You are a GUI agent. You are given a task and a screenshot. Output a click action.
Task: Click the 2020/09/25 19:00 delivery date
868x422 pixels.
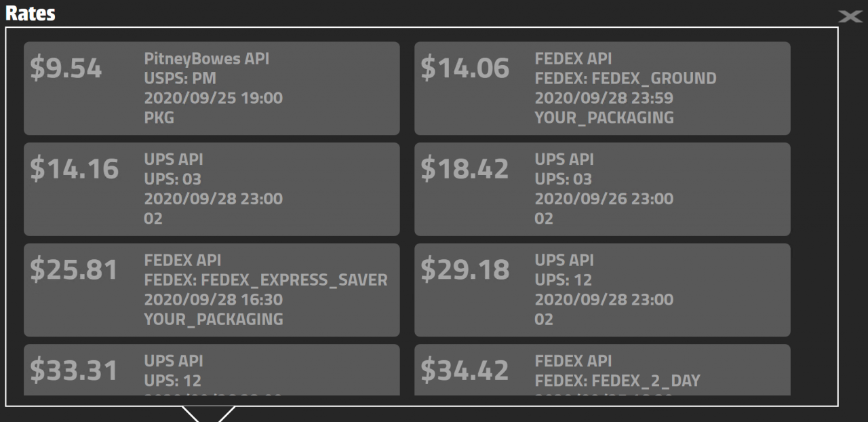point(214,98)
